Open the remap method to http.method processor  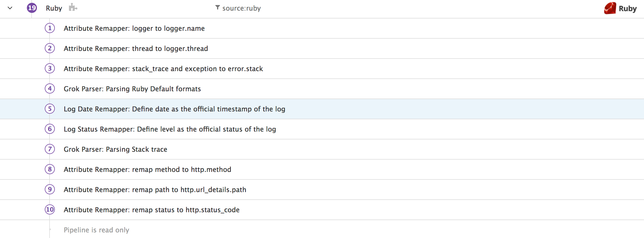coord(147,169)
